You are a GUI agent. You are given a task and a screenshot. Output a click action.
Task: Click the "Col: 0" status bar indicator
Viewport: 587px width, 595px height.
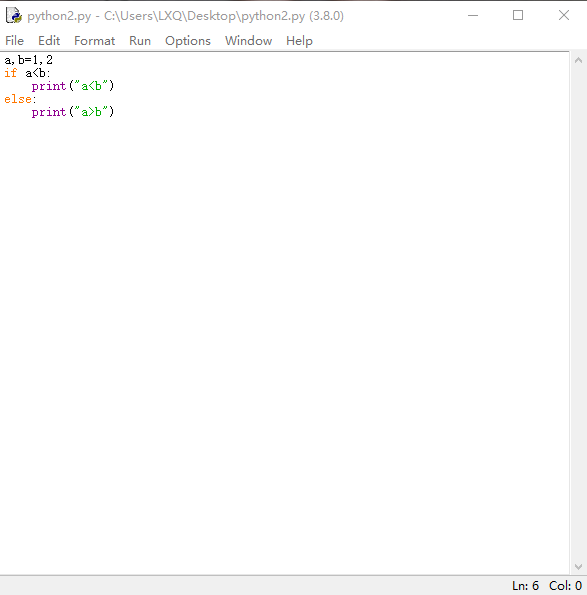tap(565, 586)
